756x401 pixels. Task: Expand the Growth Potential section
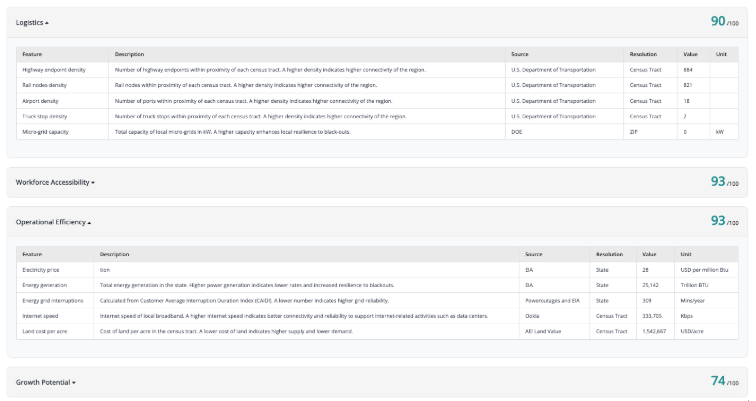[x=46, y=382]
